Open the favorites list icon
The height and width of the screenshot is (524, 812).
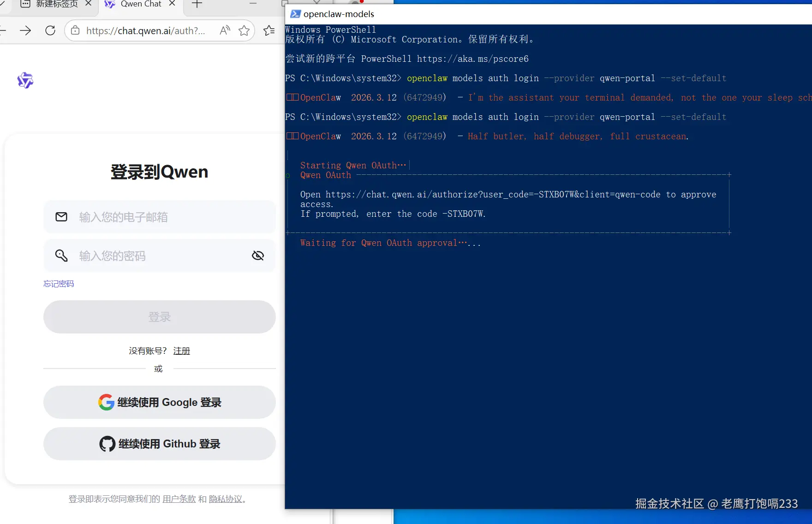(269, 30)
